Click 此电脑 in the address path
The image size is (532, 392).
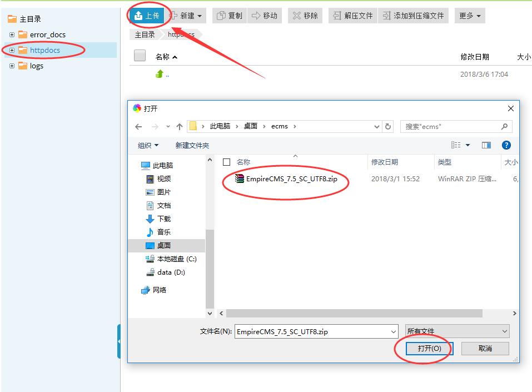(220, 126)
